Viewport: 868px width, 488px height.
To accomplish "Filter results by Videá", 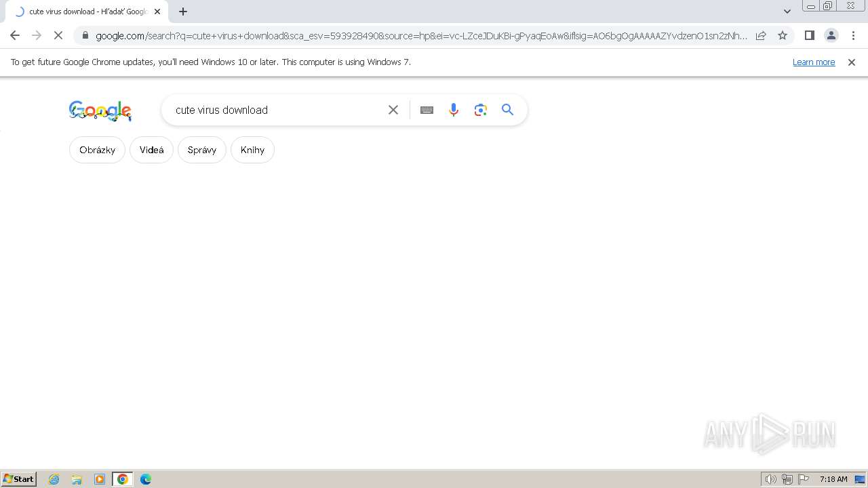I will [151, 150].
